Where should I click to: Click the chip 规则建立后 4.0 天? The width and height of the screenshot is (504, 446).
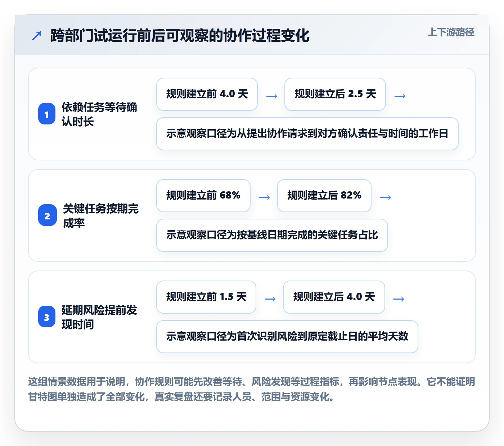coord(334,297)
